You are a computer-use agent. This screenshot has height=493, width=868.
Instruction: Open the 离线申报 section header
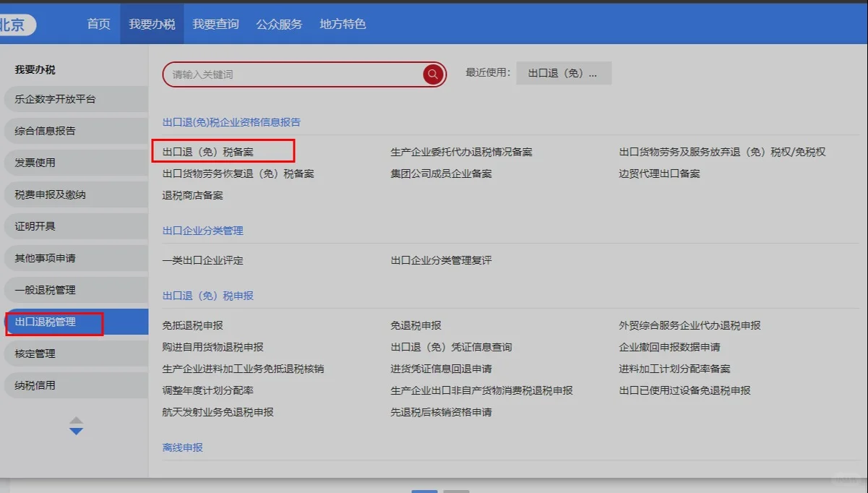181,447
